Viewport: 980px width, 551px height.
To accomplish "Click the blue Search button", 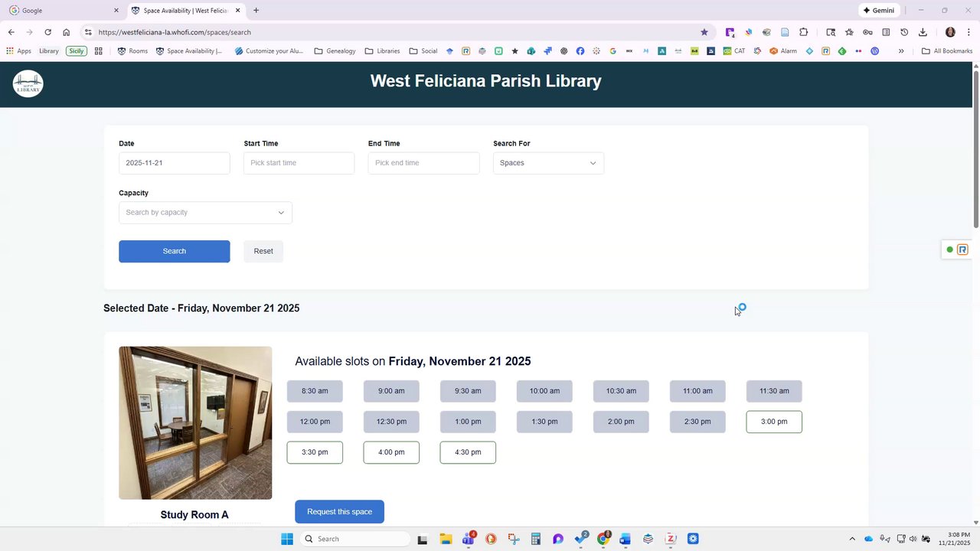I will 175,251.
